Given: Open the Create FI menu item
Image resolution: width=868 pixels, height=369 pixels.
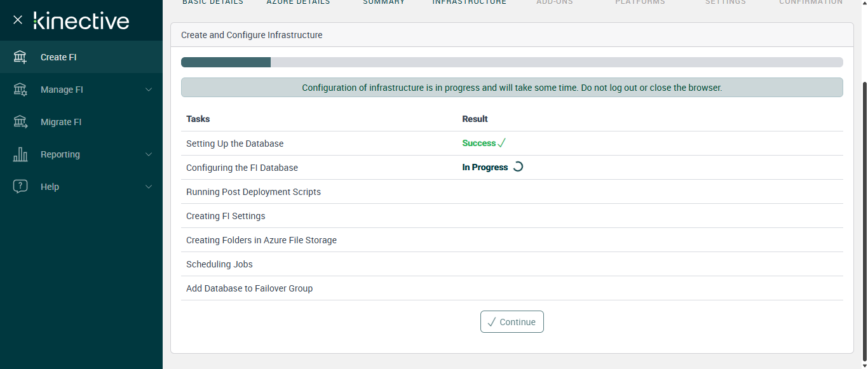Looking at the screenshot, I should point(58,57).
